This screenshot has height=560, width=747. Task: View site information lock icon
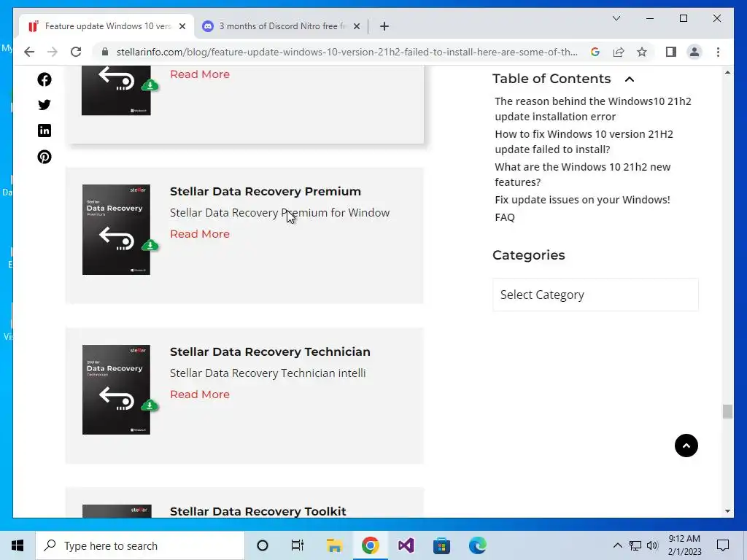pos(105,52)
